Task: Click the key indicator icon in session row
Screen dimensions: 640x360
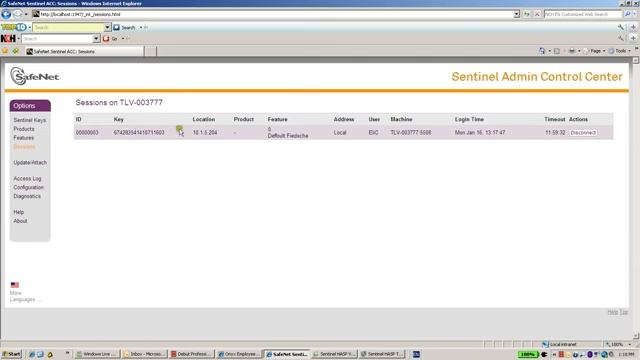Action: [179, 129]
